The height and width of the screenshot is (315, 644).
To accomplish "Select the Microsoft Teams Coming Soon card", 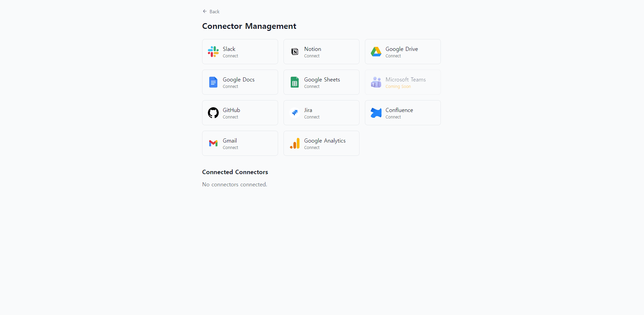I will pyautogui.click(x=403, y=82).
